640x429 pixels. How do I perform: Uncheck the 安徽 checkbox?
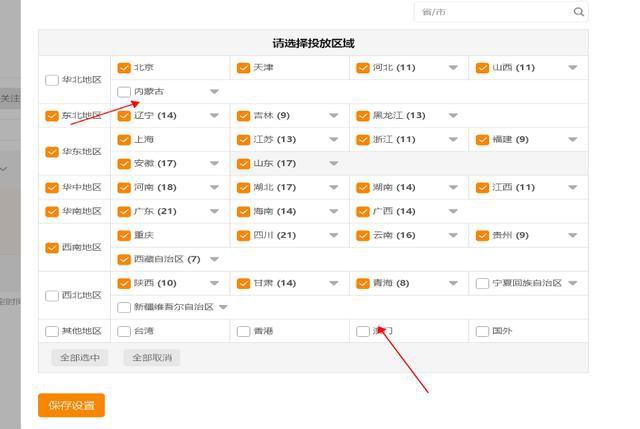click(x=124, y=164)
